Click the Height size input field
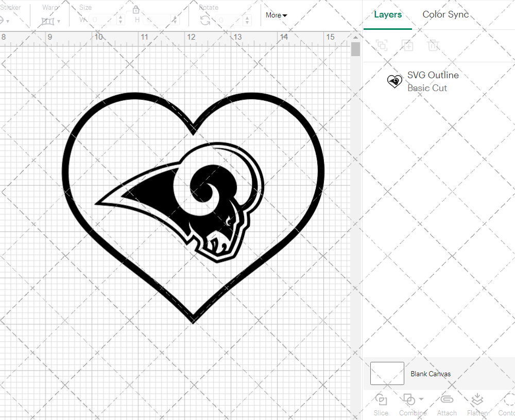This screenshot has width=515, height=420. click(157, 20)
